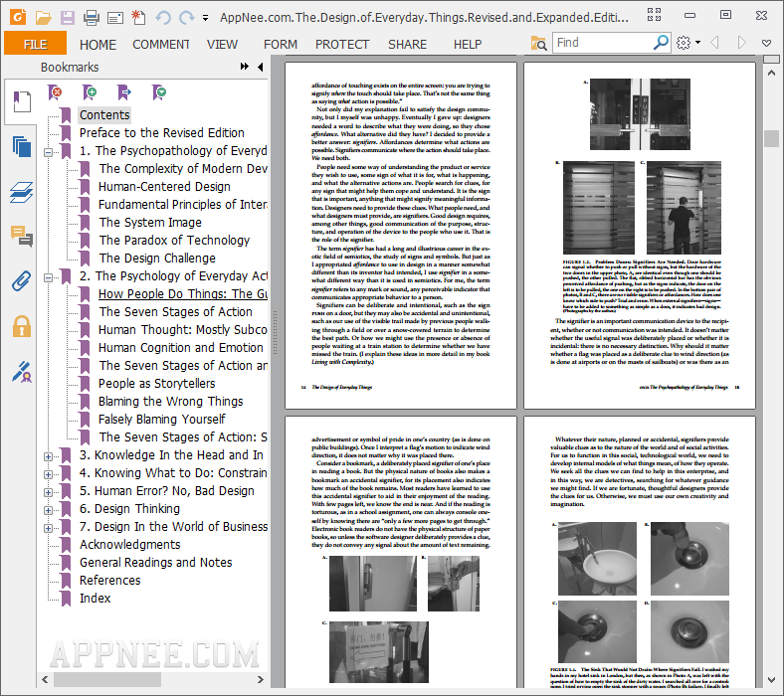Screen dimensions: 784x696
Task: Switch to the HELP tab
Action: tap(468, 45)
